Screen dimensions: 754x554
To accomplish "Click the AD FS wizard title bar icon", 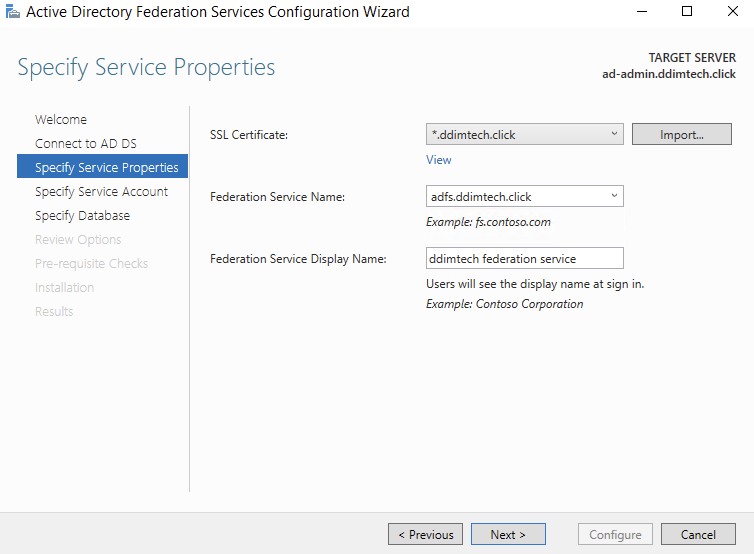I will tap(13, 12).
